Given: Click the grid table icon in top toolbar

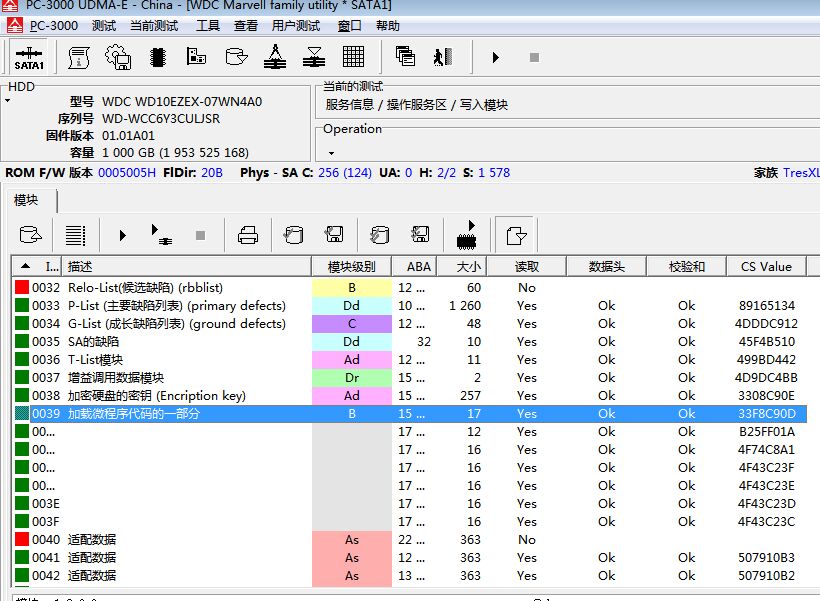Looking at the screenshot, I should (353, 57).
